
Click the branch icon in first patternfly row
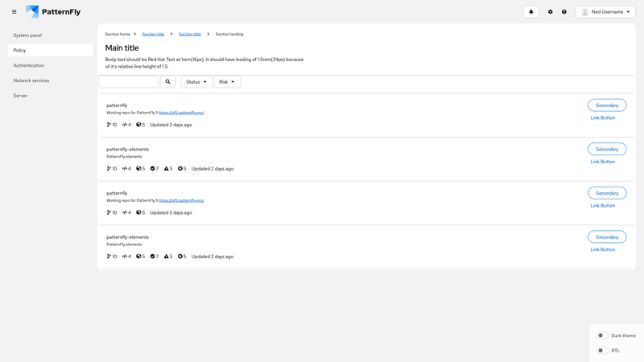(x=109, y=125)
